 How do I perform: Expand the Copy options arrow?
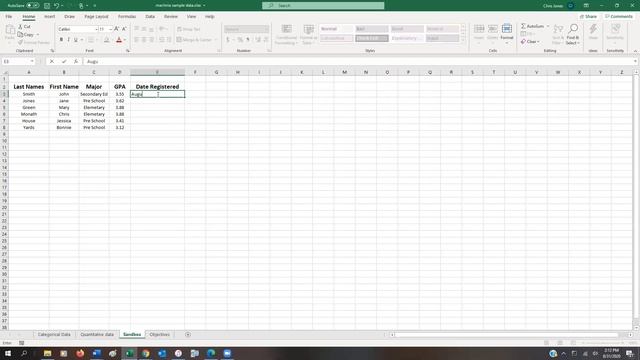click(x=38, y=35)
